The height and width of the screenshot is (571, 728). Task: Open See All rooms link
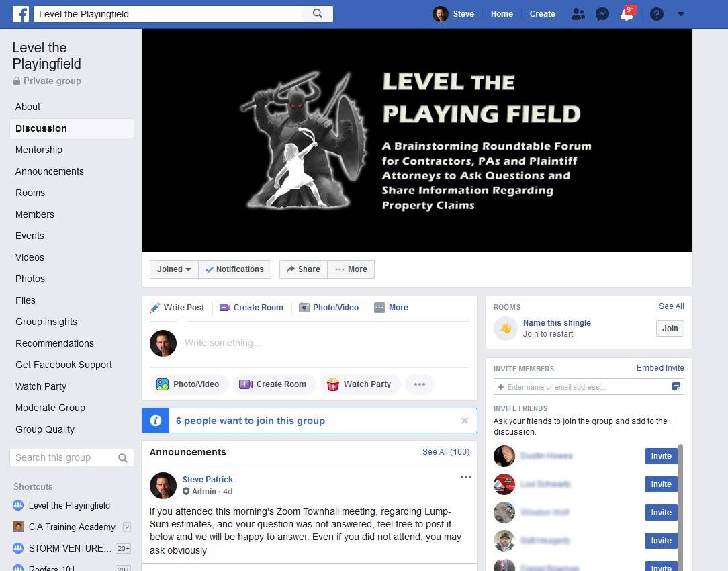[x=671, y=306]
